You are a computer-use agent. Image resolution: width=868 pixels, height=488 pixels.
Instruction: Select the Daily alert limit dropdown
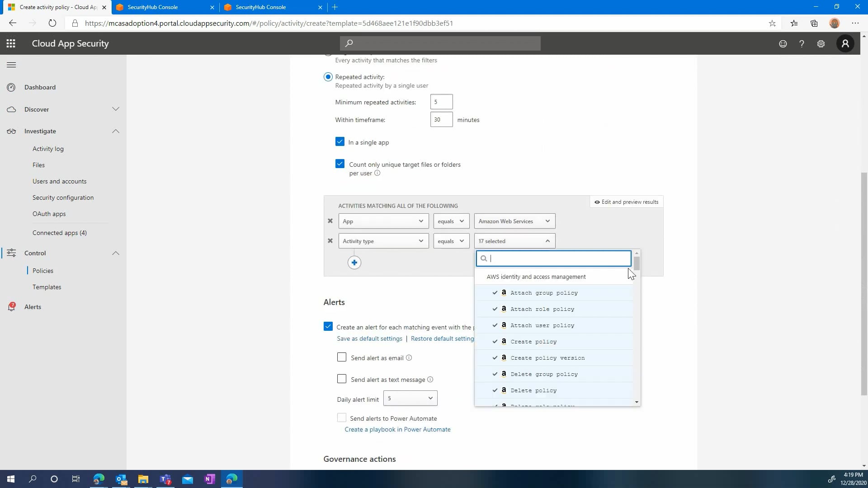coord(410,399)
